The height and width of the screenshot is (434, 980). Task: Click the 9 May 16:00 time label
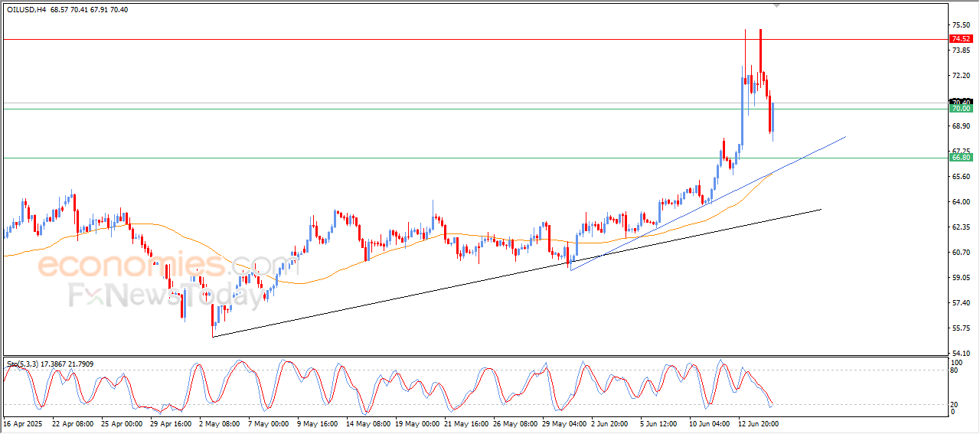pos(318,423)
